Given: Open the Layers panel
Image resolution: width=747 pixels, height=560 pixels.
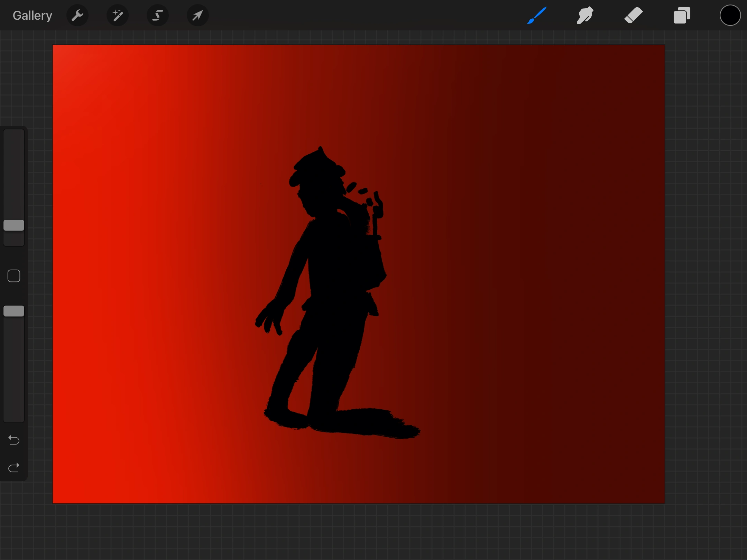Looking at the screenshot, I should coord(682,16).
